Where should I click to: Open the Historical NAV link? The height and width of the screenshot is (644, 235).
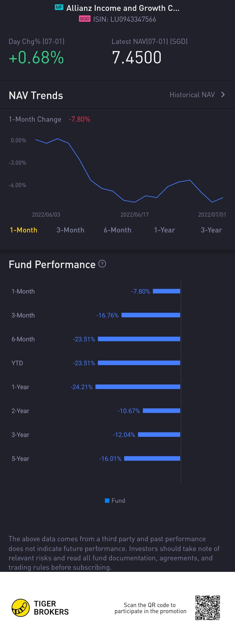[192, 95]
